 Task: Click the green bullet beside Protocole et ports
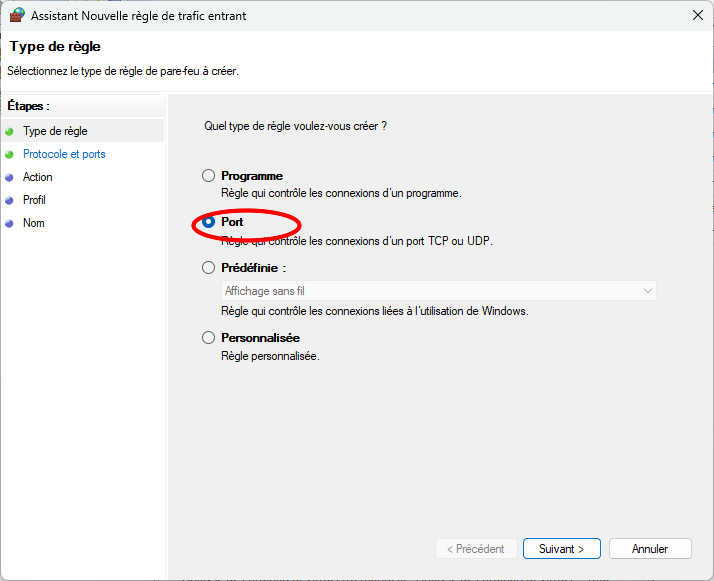click(x=9, y=154)
